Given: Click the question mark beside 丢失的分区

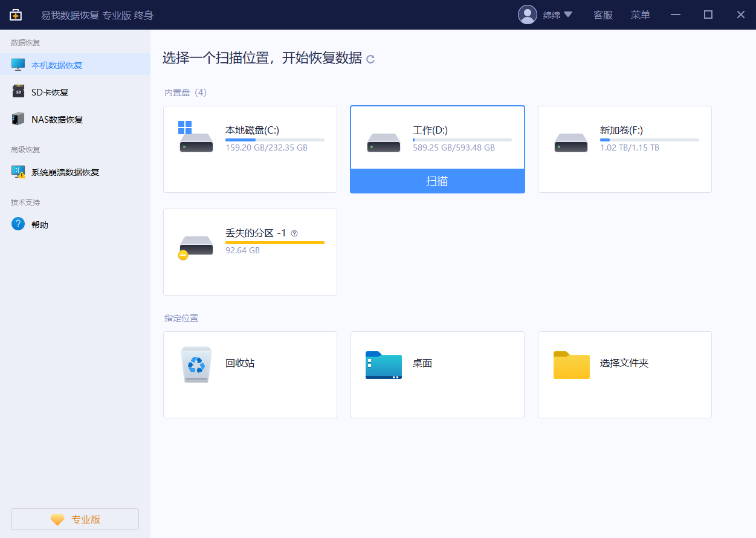Looking at the screenshot, I should 295,232.
